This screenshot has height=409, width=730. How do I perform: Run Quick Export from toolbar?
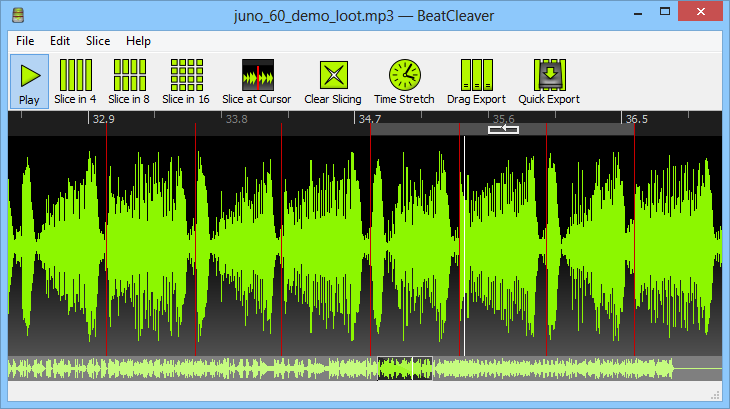549,81
